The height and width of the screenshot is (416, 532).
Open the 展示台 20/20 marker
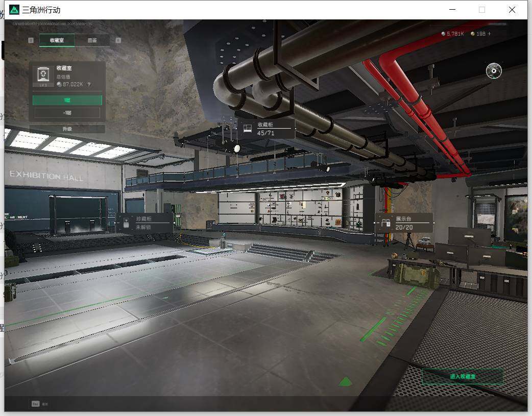[404, 223]
